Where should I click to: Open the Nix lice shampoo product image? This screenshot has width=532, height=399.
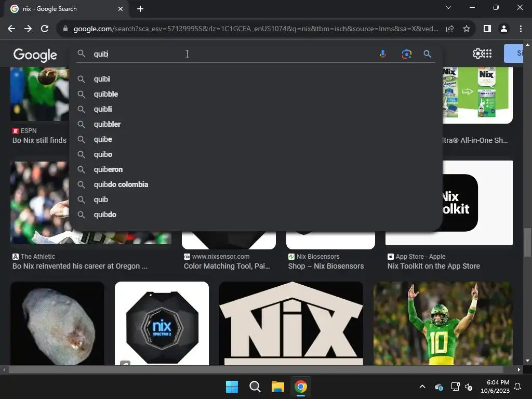point(478,95)
